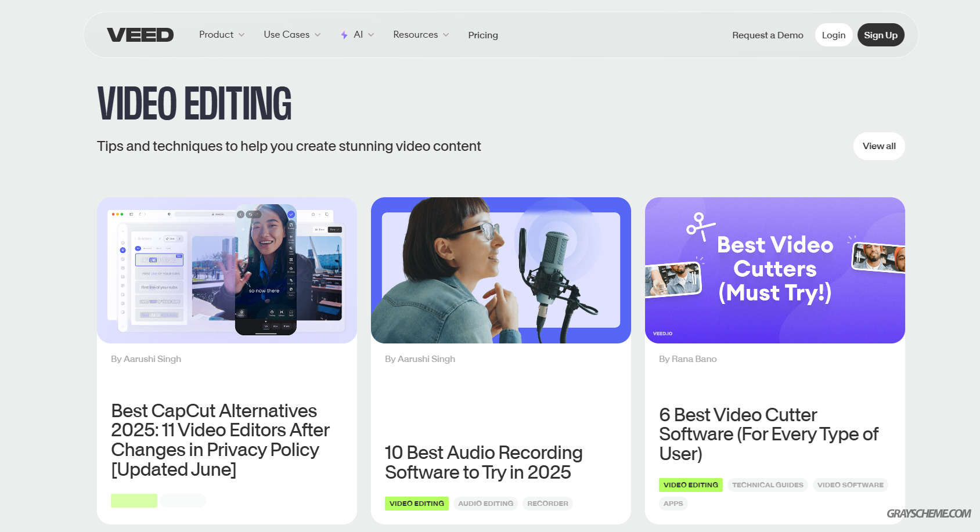The image size is (980, 532).
Task: Expand the Product dropdown chevron
Action: click(x=242, y=35)
